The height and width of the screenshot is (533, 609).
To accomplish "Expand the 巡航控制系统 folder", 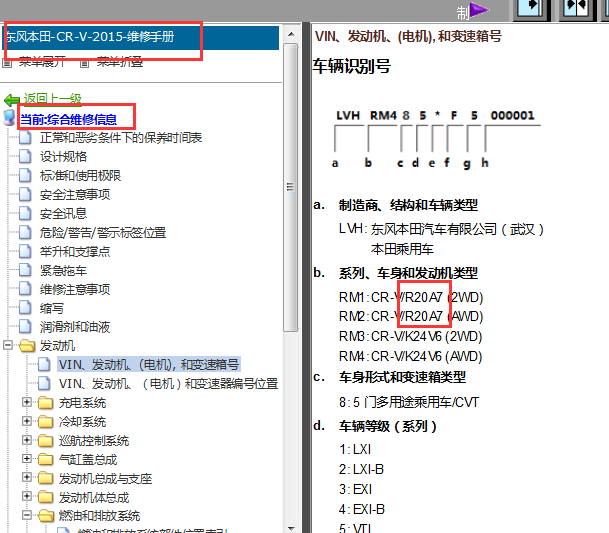I will 27,440.
